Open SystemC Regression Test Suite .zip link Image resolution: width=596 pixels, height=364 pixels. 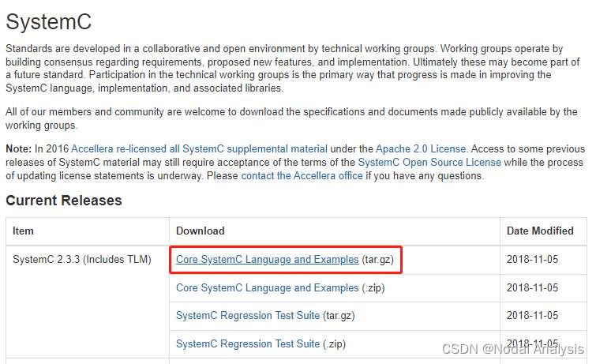(248, 343)
